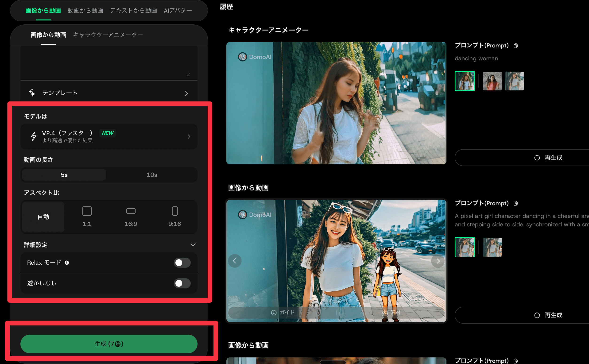Download the guide (ガイド) video
The image size is (589, 364).
tap(283, 313)
